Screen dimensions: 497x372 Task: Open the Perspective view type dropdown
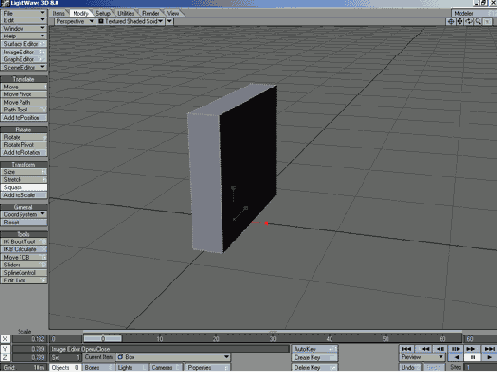[75, 21]
